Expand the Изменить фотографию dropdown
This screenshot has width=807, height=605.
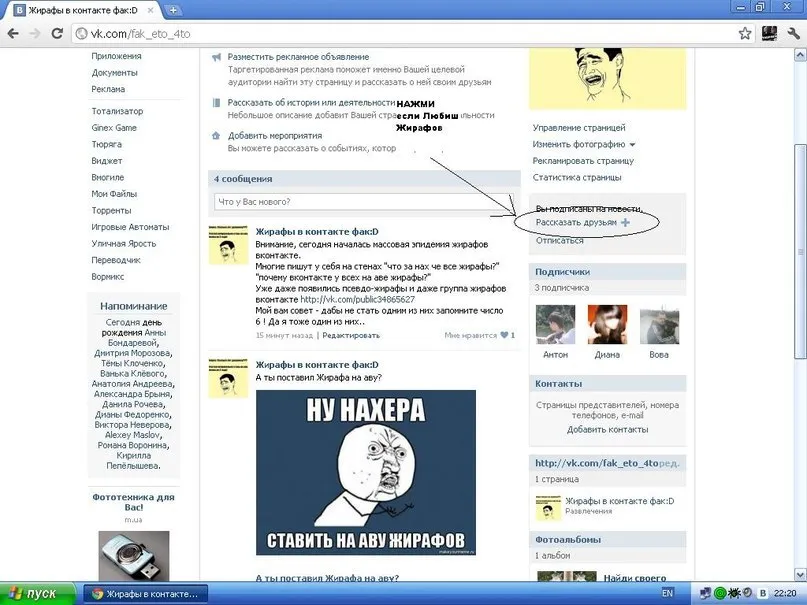tap(633, 145)
